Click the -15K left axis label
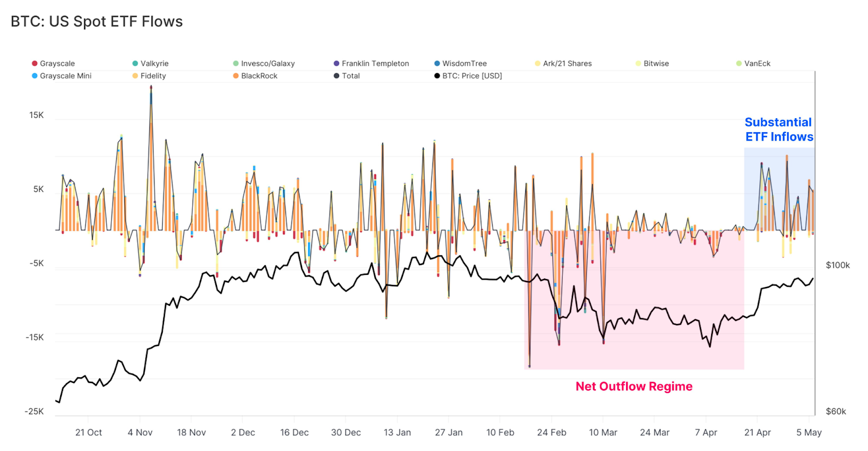This screenshot has height=451, width=868. (35, 338)
